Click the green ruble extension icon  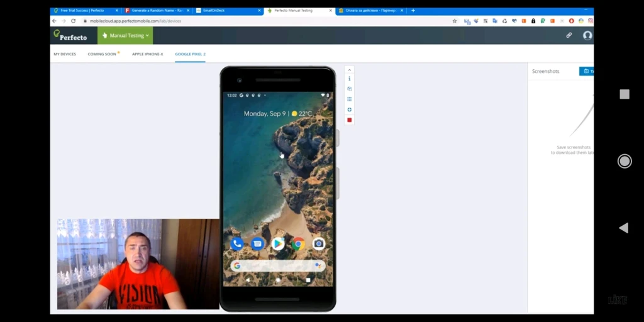point(543,21)
